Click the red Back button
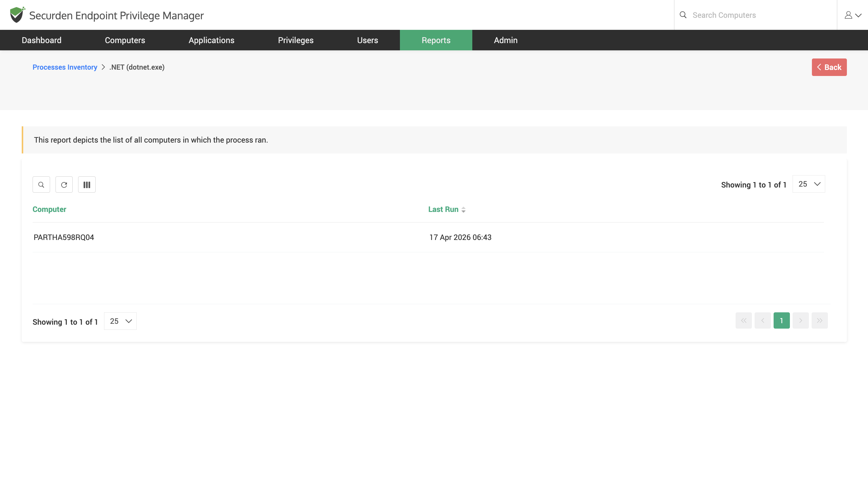This screenshot has width=868, height=489. pos(829,67)
